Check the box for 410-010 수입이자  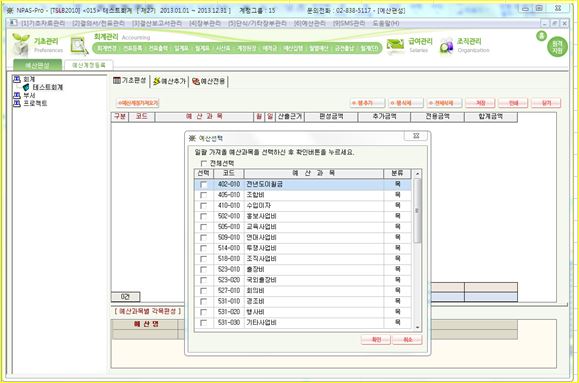pos(203,206)
